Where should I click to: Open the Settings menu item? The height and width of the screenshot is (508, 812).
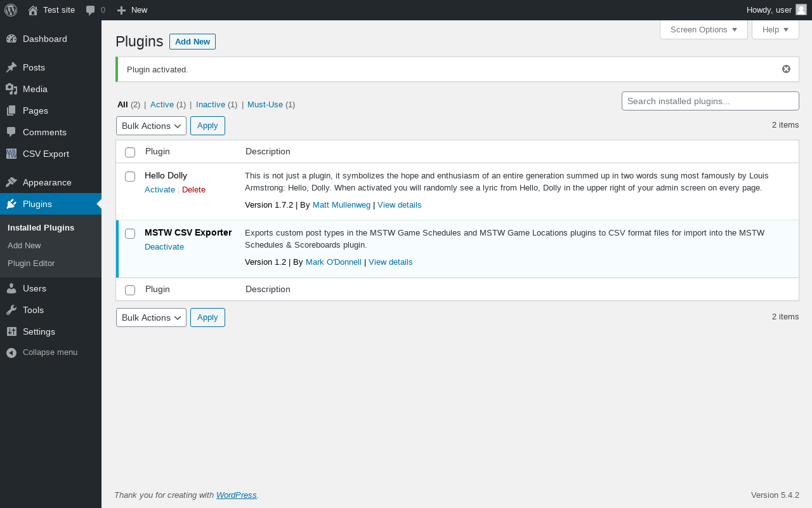[51, 331]
